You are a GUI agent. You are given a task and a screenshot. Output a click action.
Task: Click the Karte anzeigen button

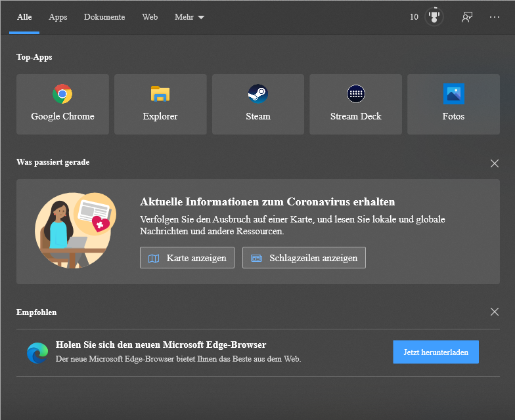[x=187, y=257]
